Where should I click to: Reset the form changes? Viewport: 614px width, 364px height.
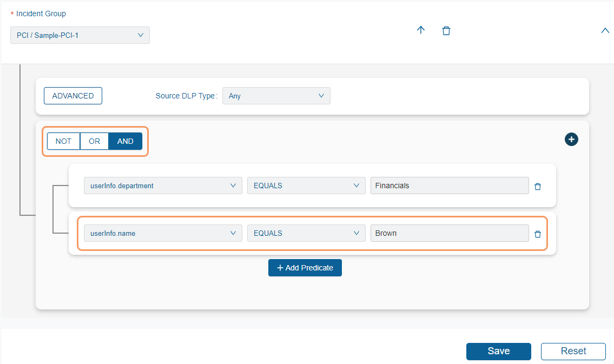point(573,351)
